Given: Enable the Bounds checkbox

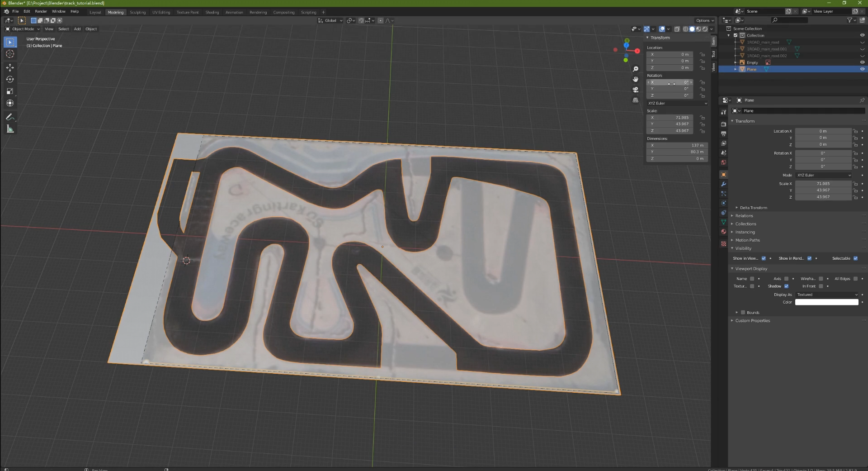Looking at the screenshot, I should (743, 313).
